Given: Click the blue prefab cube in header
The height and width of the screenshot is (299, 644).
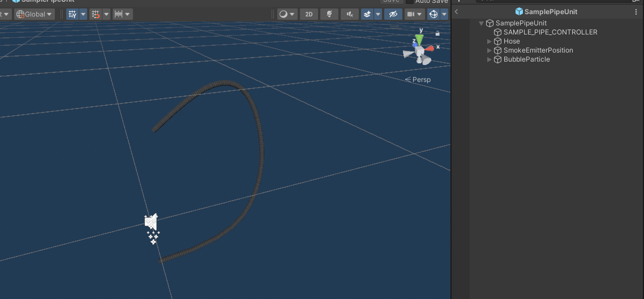Looking at the screenshot, I should (x=519, y=12).
